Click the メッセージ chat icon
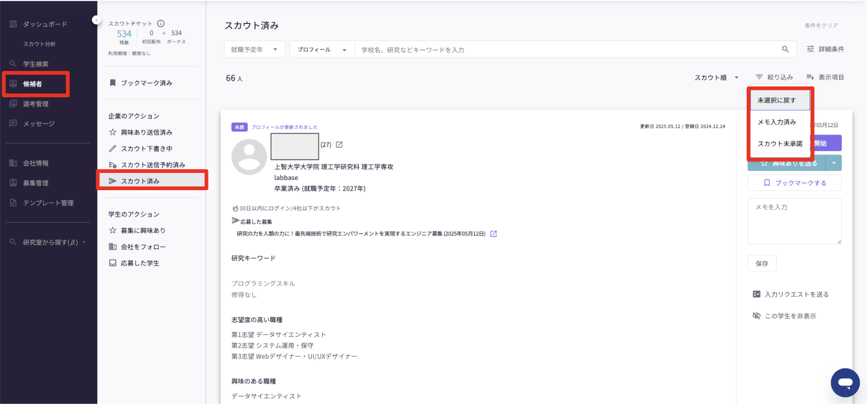Viewport: 868px width, 407px height. point(13,123)
